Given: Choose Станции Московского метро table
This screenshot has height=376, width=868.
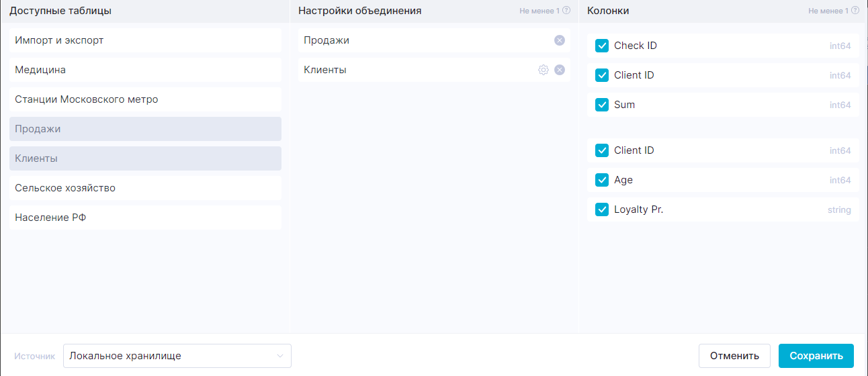Looking at the screenshot, I should pos(145,99).
